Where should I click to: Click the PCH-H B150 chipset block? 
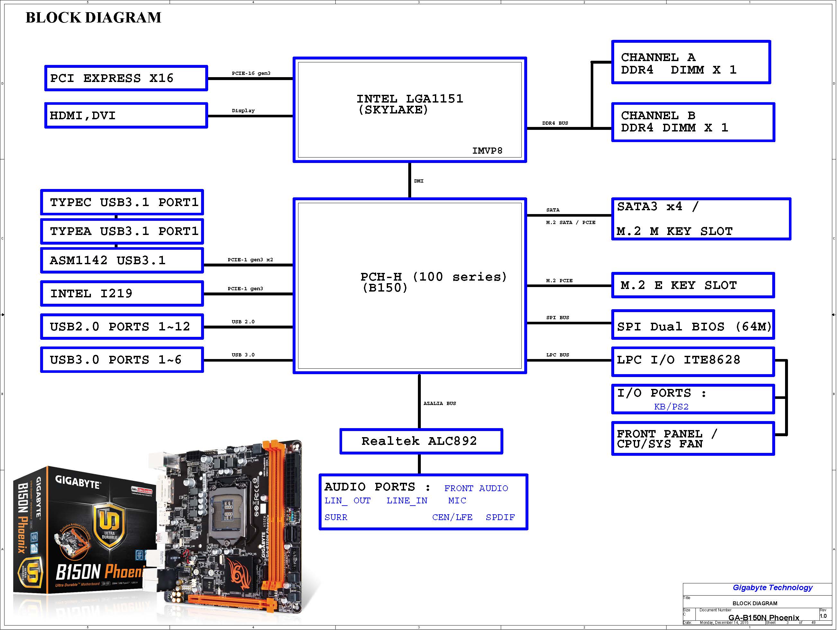409,285
